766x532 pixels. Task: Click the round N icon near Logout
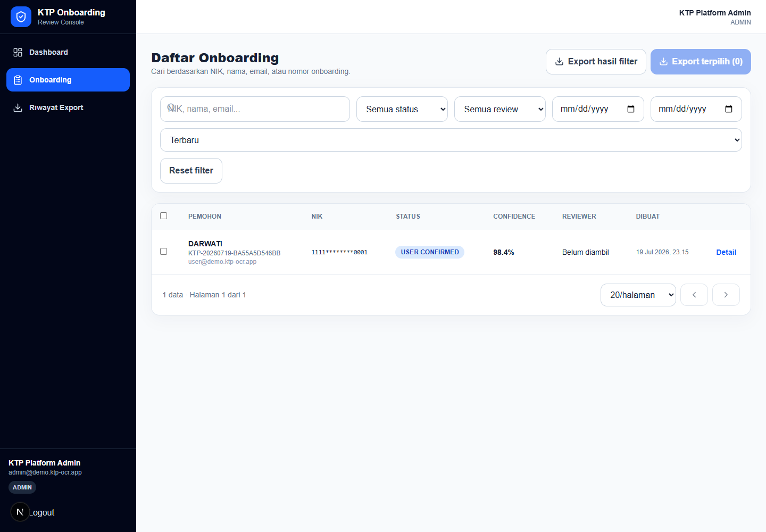(20, 512)
